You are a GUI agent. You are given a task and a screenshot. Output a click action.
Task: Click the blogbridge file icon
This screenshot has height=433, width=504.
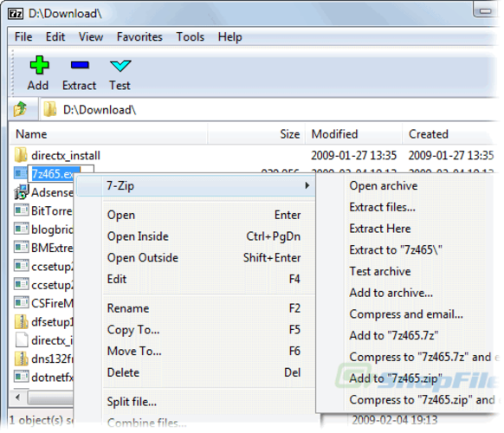21,229
